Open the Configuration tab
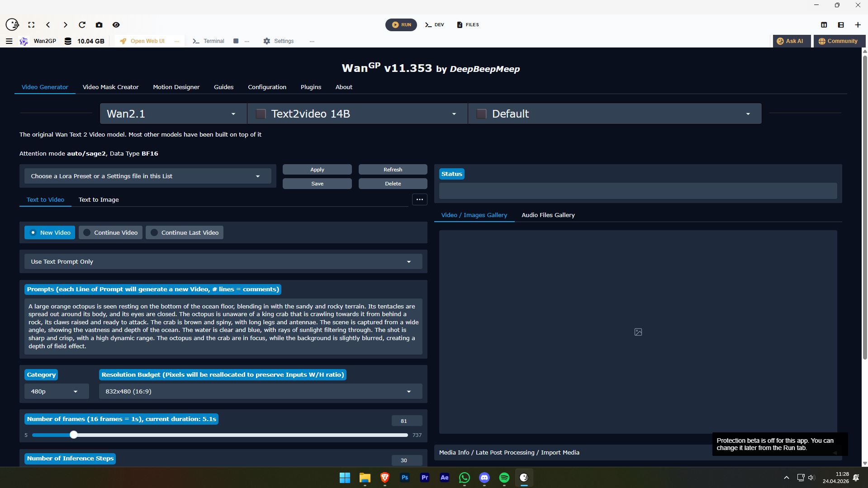Image resolution: width=868 pixels, height=488 pixels. tap(267, 87)
